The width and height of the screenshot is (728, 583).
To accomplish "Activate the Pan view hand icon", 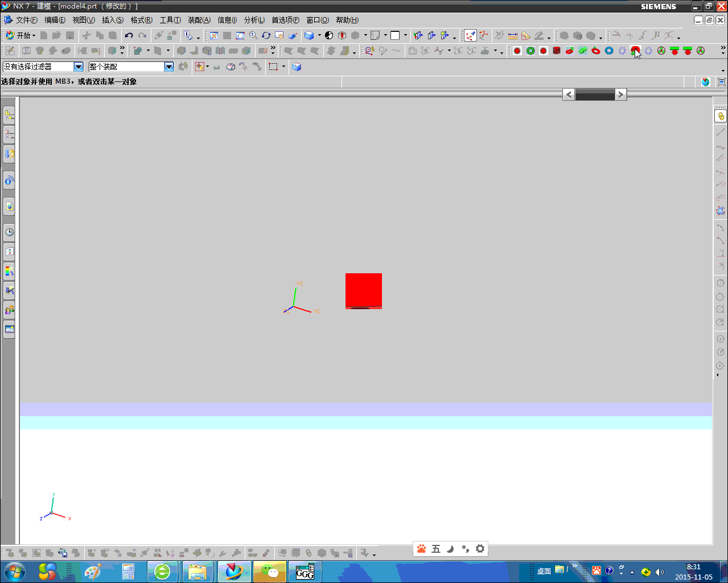I will (x=279, y=35).
